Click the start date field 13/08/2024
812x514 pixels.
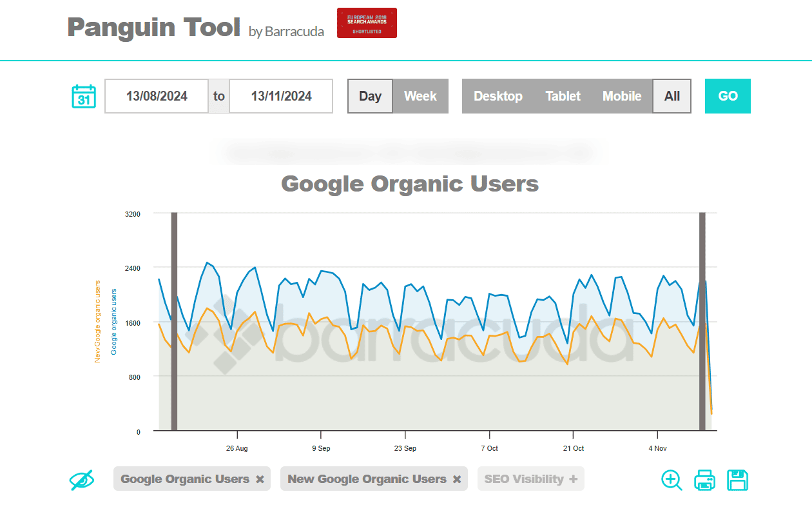point(157,96)
